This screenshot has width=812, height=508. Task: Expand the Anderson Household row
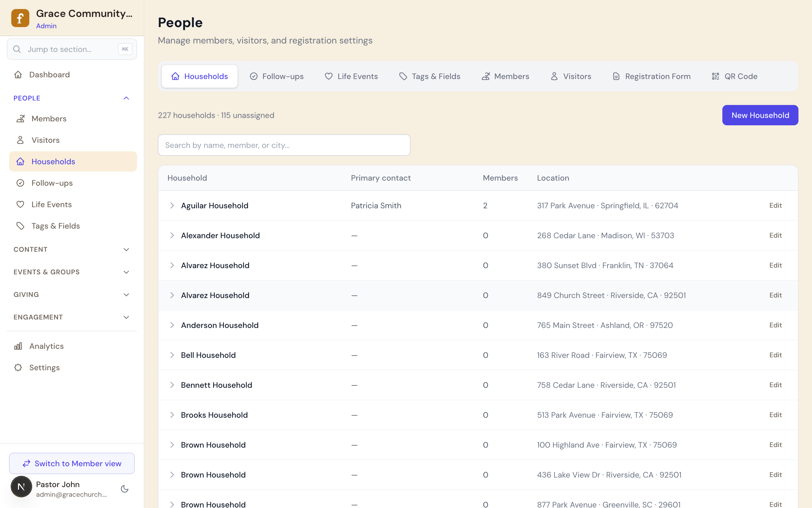pyautogui.click(x=172, y=325)
